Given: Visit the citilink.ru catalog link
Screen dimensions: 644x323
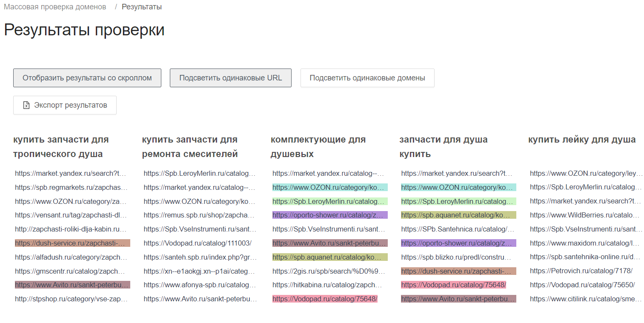Looking at the screenshot, I should pyautogui.click(x=585, y=299).
